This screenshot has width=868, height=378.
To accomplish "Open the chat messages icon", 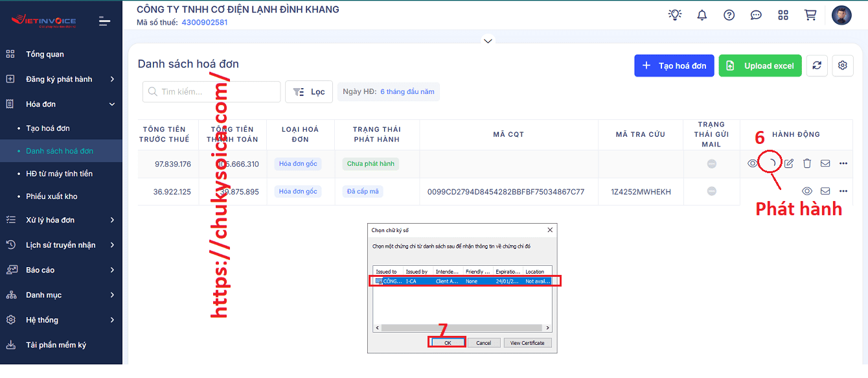I will coord(756,15).
